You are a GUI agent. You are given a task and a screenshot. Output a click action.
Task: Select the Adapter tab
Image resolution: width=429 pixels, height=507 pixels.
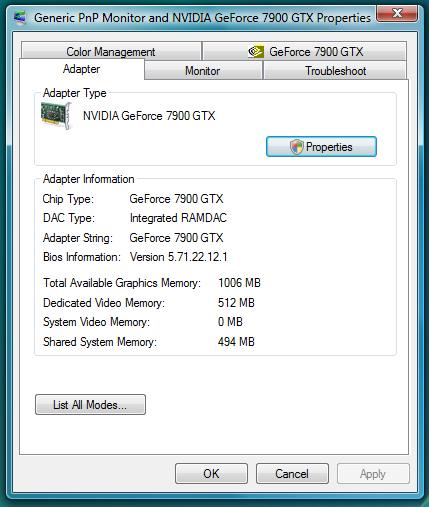(82, 69)
